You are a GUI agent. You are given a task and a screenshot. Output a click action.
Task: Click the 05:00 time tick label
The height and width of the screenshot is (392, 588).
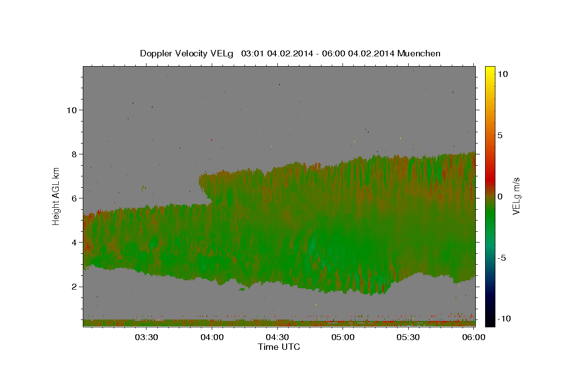(x=343, y=338)
